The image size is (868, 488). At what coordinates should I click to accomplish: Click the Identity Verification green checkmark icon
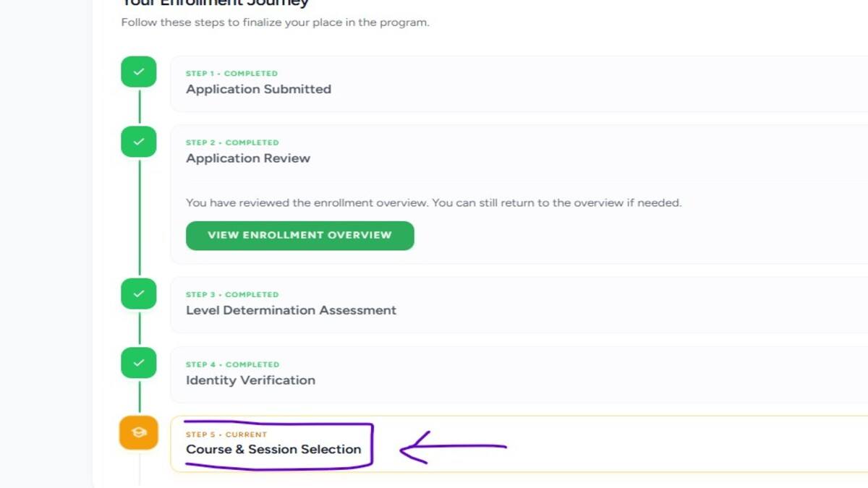139,363
